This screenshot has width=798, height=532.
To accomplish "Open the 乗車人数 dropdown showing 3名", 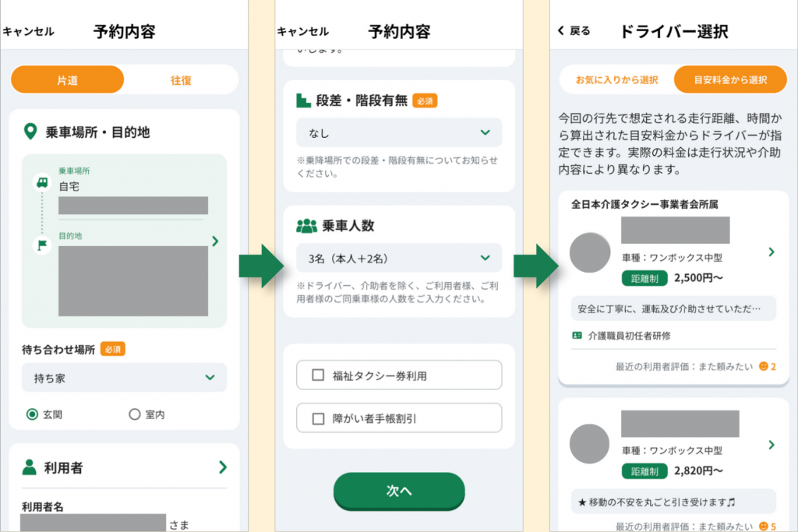I will 399,258.
